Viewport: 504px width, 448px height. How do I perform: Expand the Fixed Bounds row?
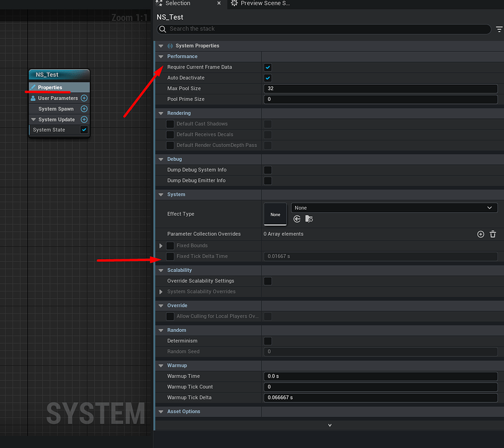pyautogui.click(x=160, y=245)
